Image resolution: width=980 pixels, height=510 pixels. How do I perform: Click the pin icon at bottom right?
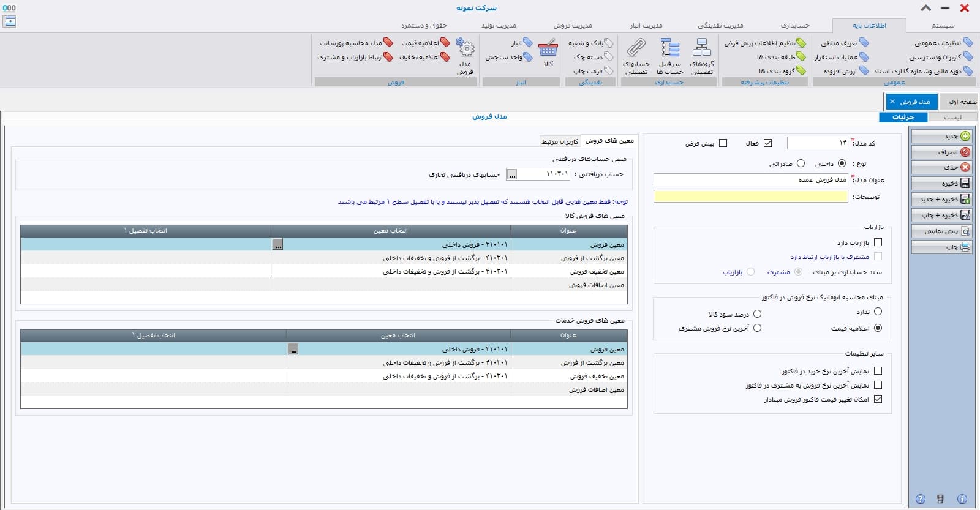click(940, 499)
